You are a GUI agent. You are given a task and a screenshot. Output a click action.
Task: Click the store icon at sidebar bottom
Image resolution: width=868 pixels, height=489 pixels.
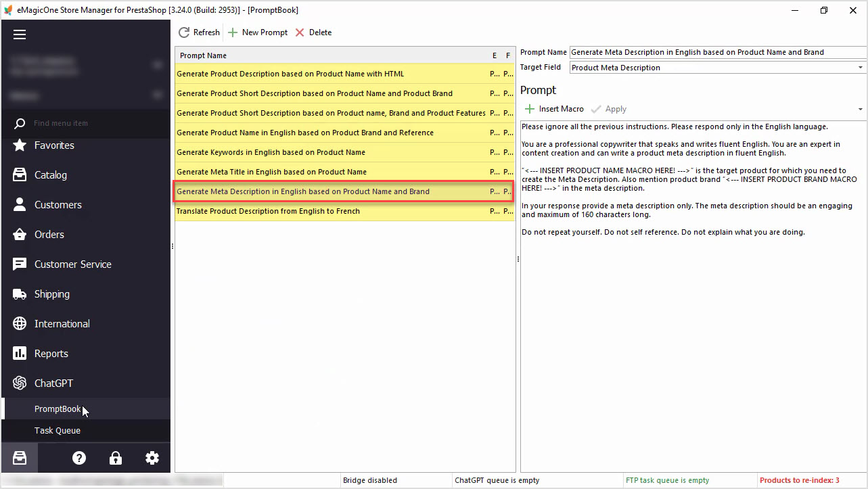20,458
